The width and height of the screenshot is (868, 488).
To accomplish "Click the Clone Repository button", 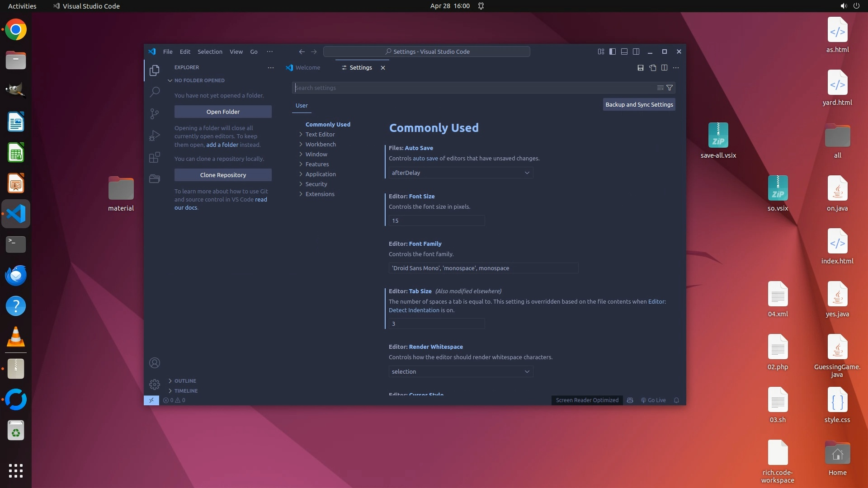I will 223,175.
